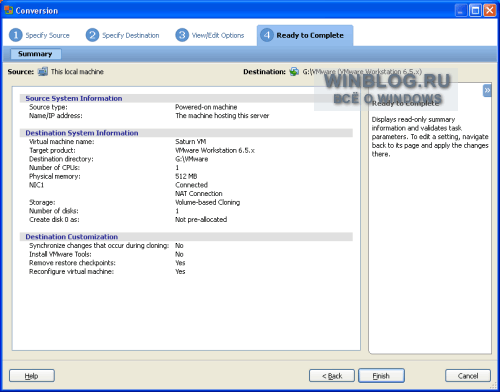The image size is (500, 392).
Task: Click 'The machine hosting this server' value
Action: 222,116
